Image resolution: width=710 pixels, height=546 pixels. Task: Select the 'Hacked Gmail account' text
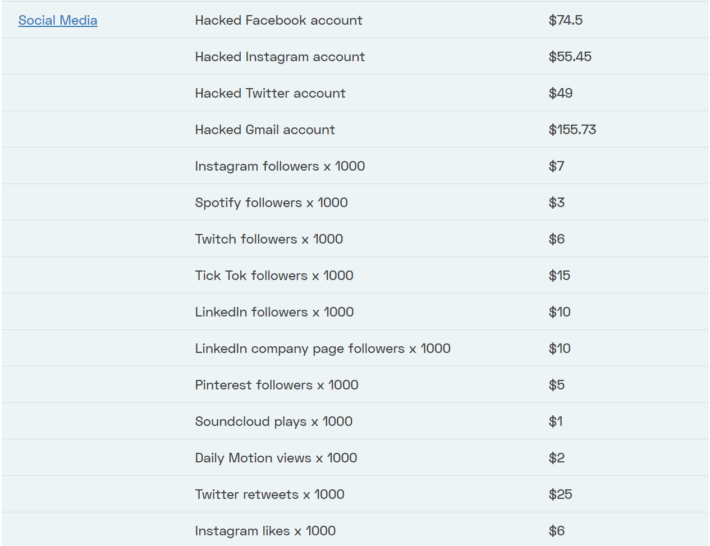point(265,130)
